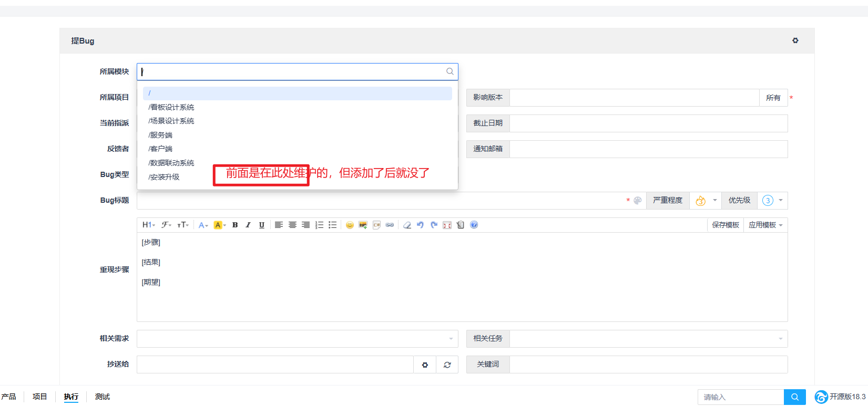Expand the 应用模板 dropdown
The width and height of the screenshot is (868, 406).
(x=765, y=225)
